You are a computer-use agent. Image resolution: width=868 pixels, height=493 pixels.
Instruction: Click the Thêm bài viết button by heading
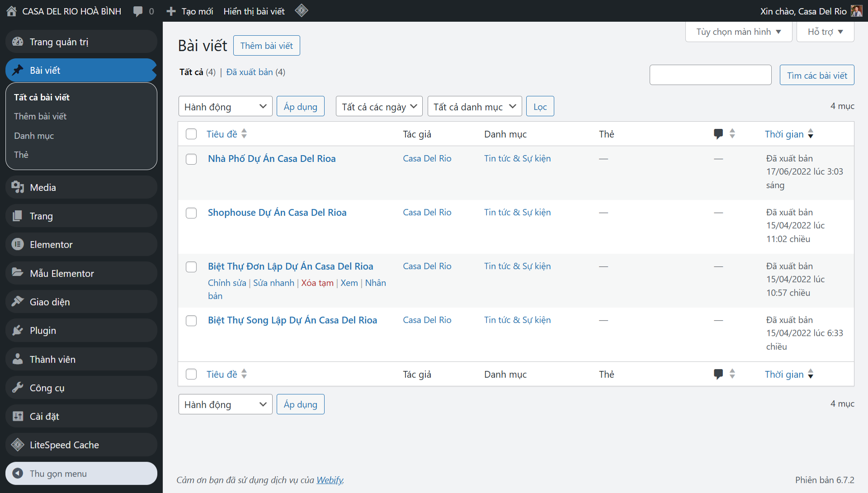267,45
